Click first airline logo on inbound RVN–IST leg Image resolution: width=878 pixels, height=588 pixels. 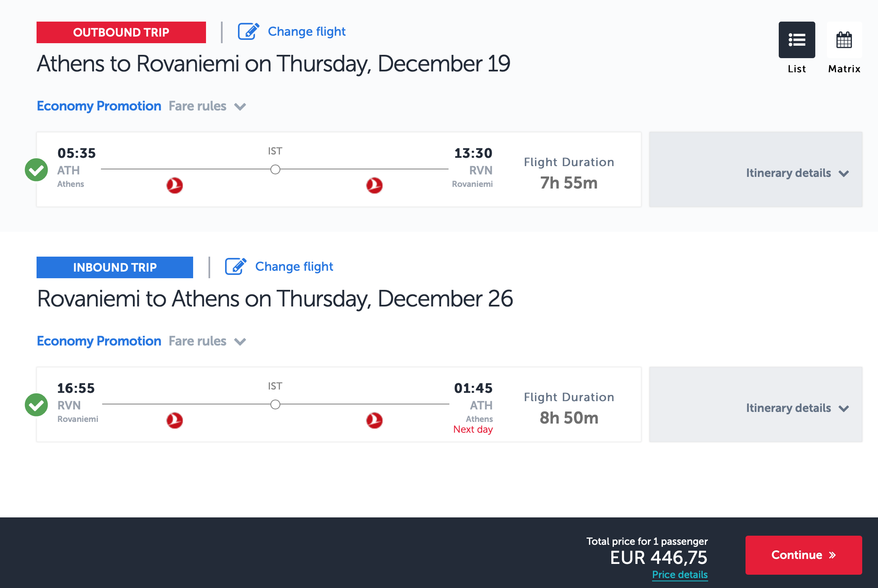(x=175, y=420)
